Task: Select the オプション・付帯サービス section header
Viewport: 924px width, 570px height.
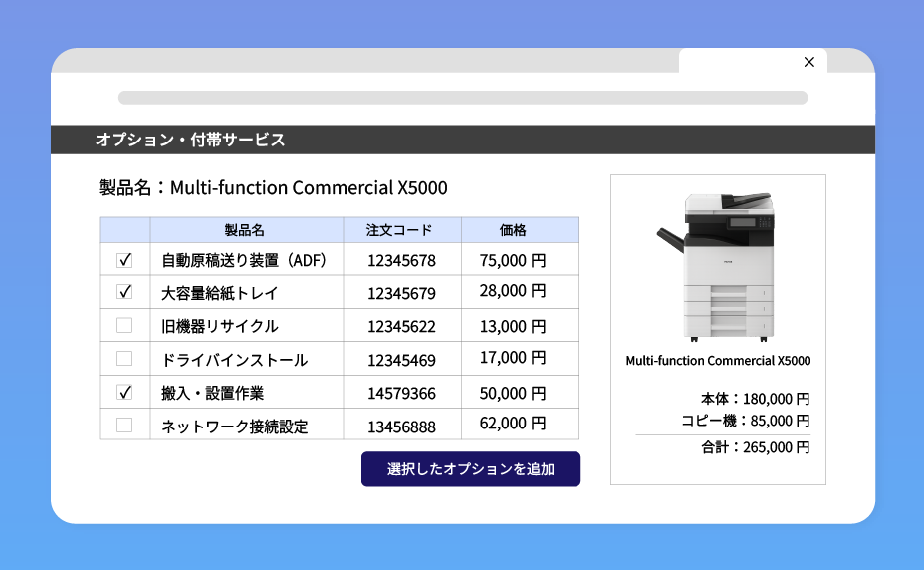Action: (x=190, y=140)
